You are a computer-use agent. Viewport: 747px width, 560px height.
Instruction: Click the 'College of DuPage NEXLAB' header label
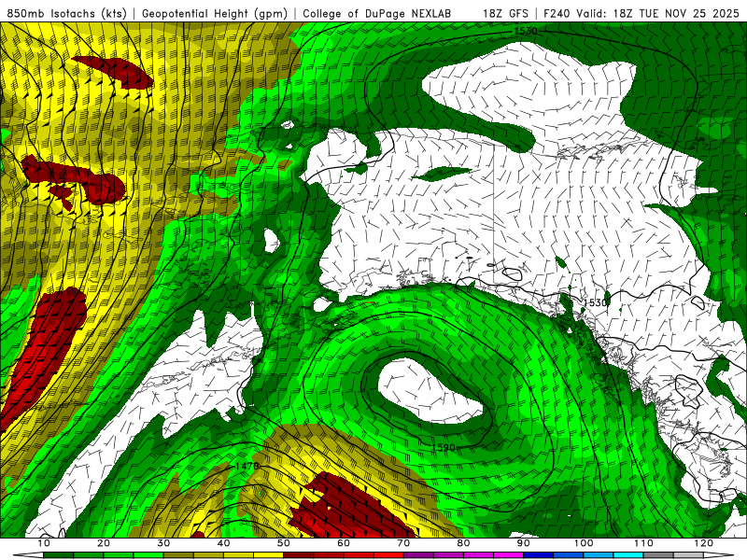click(377, 14)
